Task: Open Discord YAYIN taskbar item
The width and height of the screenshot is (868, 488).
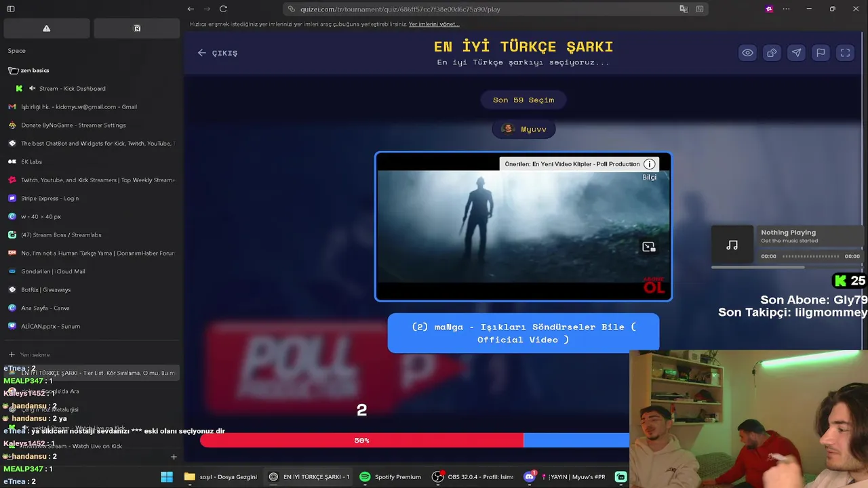Action: (564, 477)
